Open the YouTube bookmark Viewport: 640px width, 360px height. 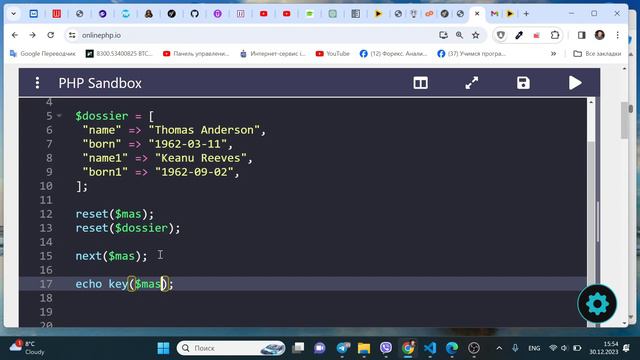pyautogui.click(x=333, y=53)
